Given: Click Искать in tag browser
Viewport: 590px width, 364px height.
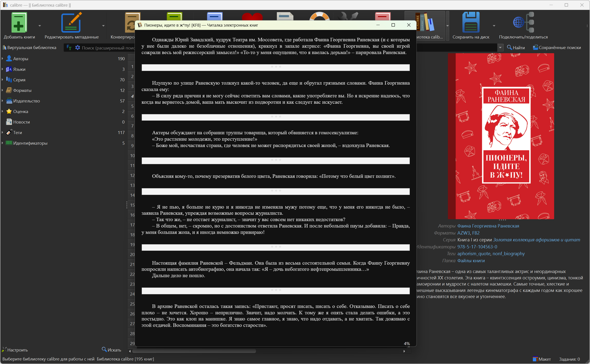Looking at the screenshot, I should click(111, 350).
